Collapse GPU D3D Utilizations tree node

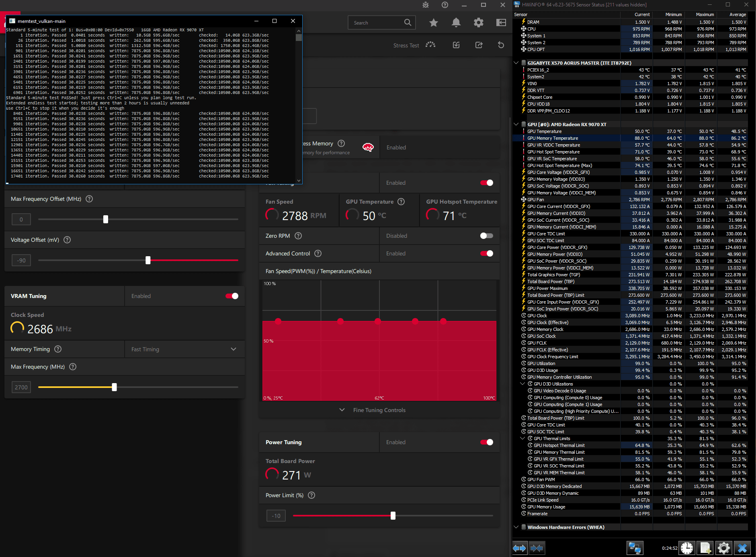[x=522, y=384]
